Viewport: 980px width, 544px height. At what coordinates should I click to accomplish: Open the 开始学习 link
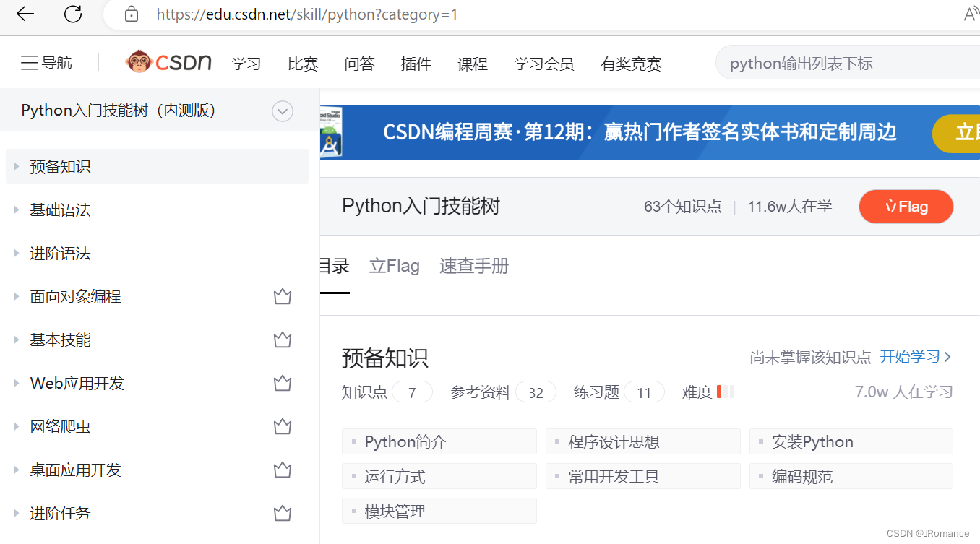pyautogui.click(x=911, y=356)
